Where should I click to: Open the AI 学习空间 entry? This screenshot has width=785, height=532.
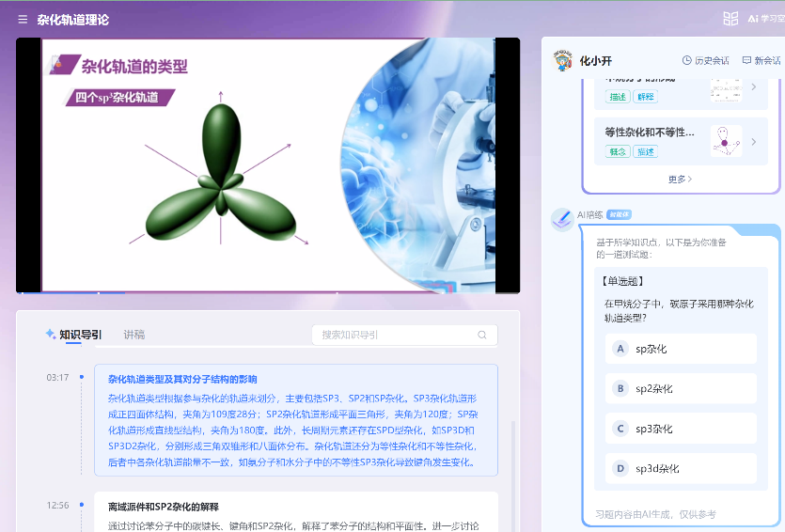pyautogui.click(x=765, y=19)
